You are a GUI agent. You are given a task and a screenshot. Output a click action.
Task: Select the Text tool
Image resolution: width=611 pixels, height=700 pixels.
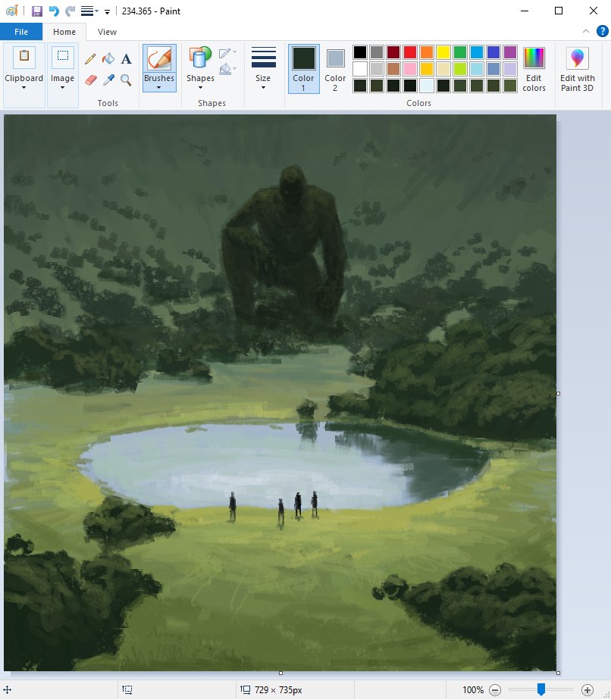(x=127, y=59)
